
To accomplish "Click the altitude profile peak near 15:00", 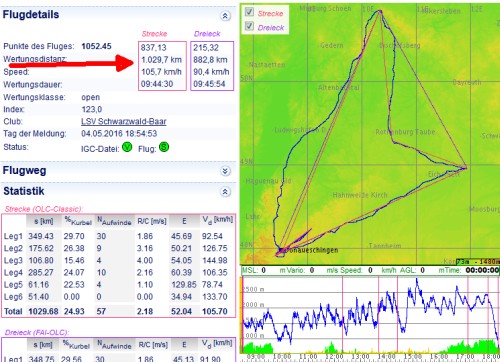I will [x=417, y=280].
